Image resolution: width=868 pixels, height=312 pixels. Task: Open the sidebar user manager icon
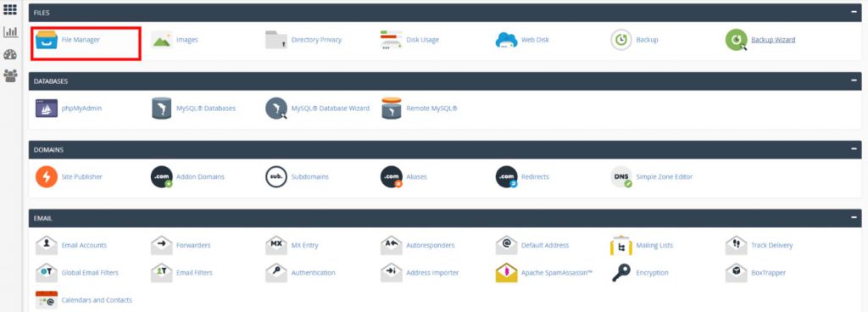tap(10, 75)
